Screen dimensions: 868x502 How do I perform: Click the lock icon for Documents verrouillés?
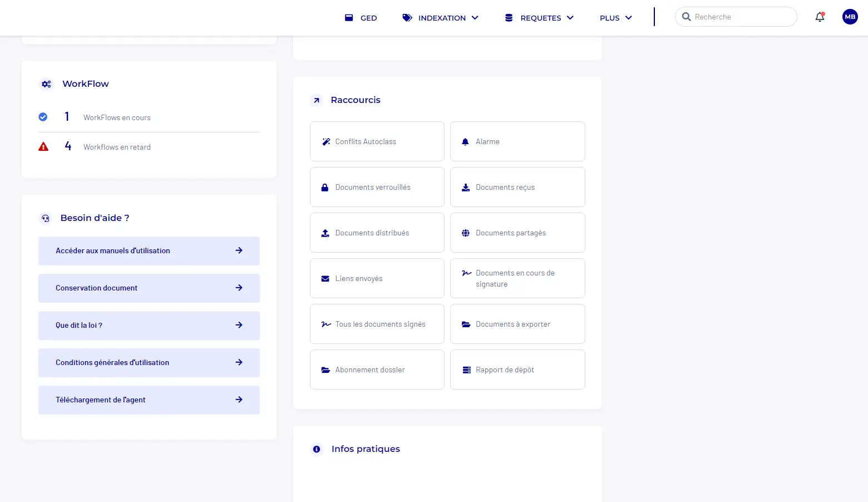pos(325,187)
